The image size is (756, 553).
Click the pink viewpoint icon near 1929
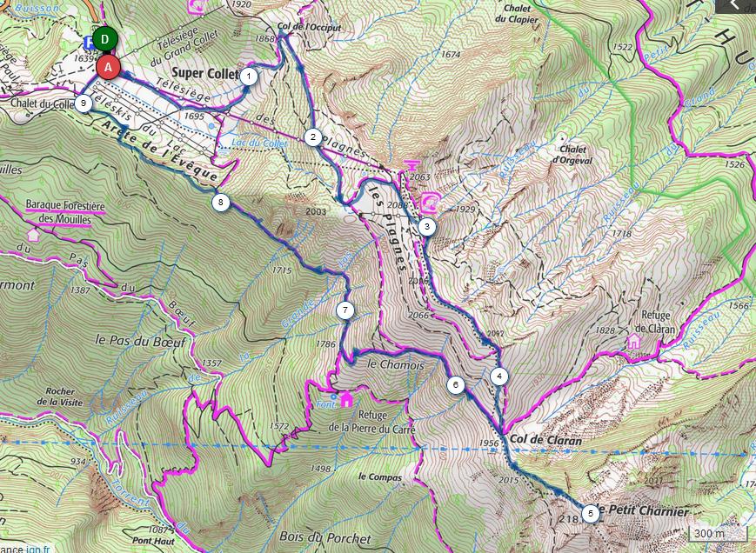click(x=430, y=203)
